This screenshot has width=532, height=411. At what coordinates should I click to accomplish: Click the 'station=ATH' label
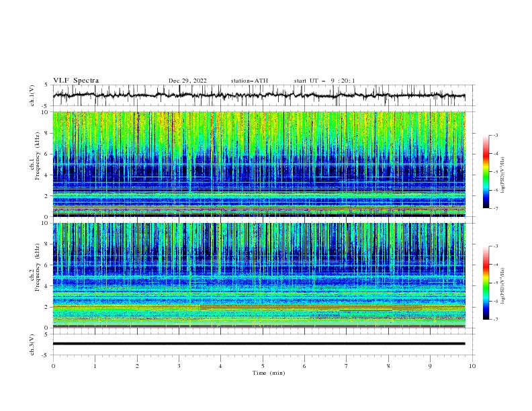[x=249, y=81]
